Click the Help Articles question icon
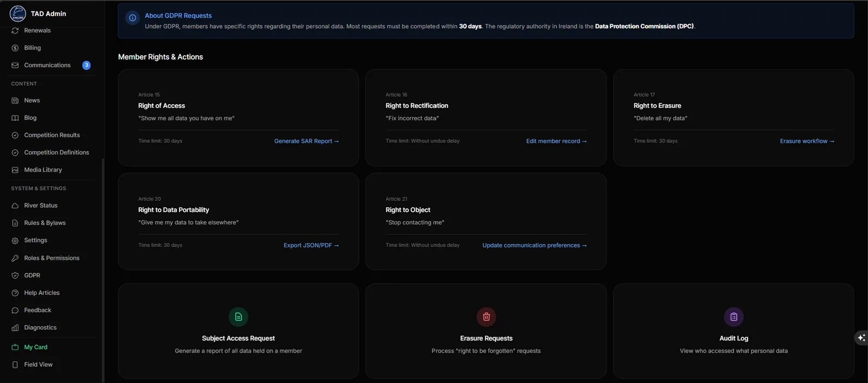 click(15, 293)
